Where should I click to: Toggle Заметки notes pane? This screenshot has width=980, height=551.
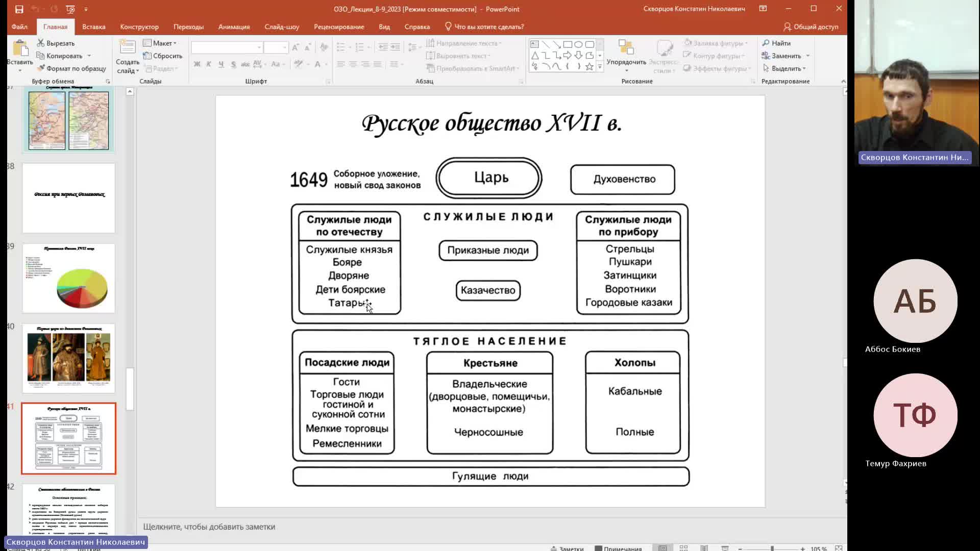pos(567,548)
